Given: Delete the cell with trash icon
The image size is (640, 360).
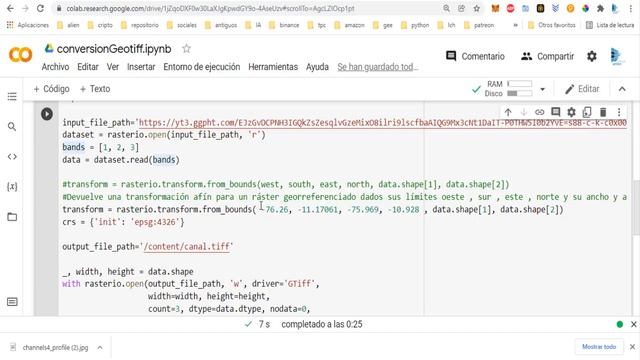Looking at the screenshot, I should pyautogui.click(x=603, y=112).
